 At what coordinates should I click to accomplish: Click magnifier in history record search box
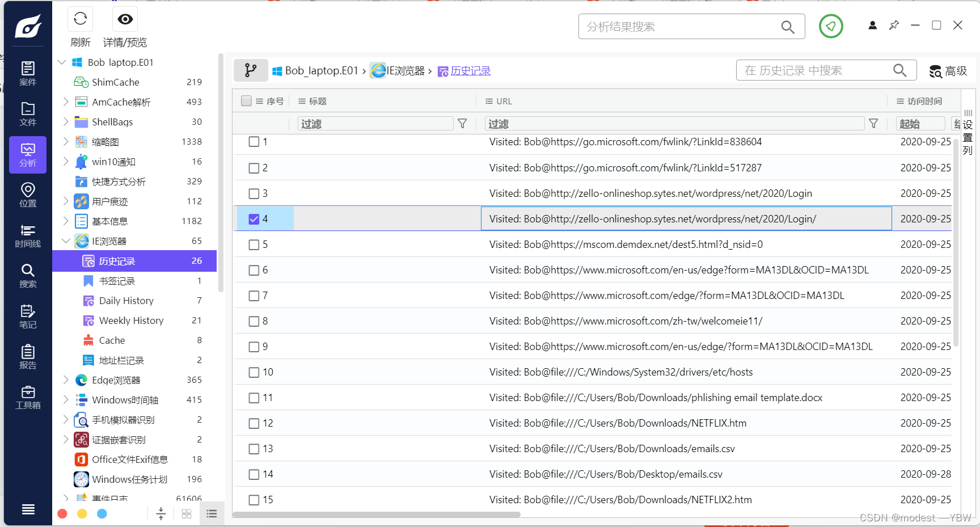point(899,70)
